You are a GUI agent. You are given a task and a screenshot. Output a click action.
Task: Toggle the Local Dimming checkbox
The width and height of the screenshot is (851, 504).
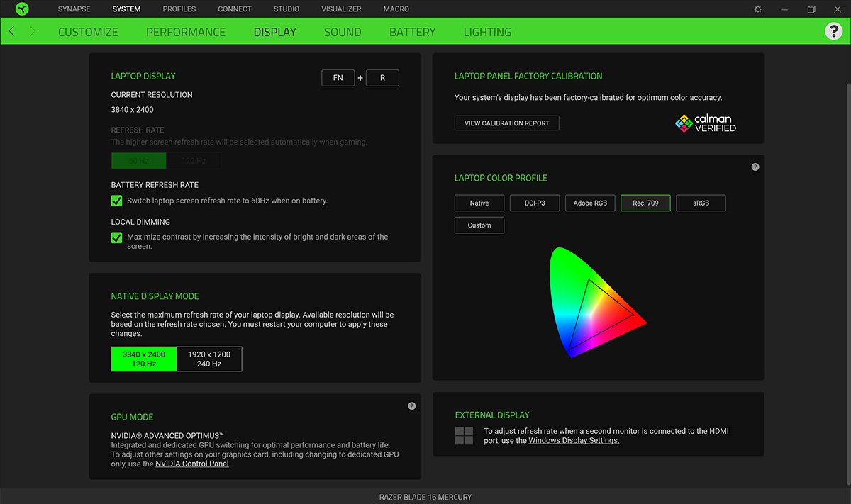click(117, 237)
